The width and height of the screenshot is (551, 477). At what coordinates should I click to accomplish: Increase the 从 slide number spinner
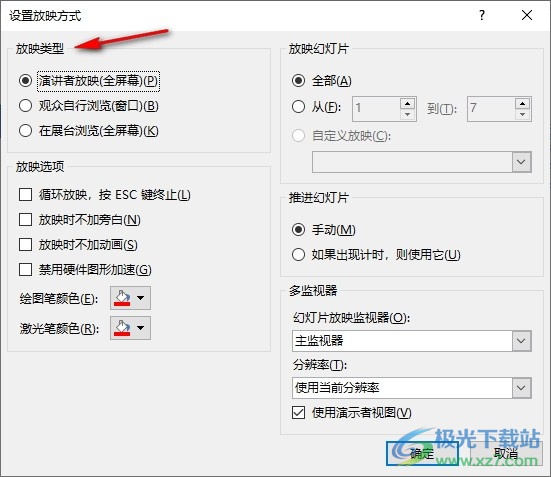407,104
